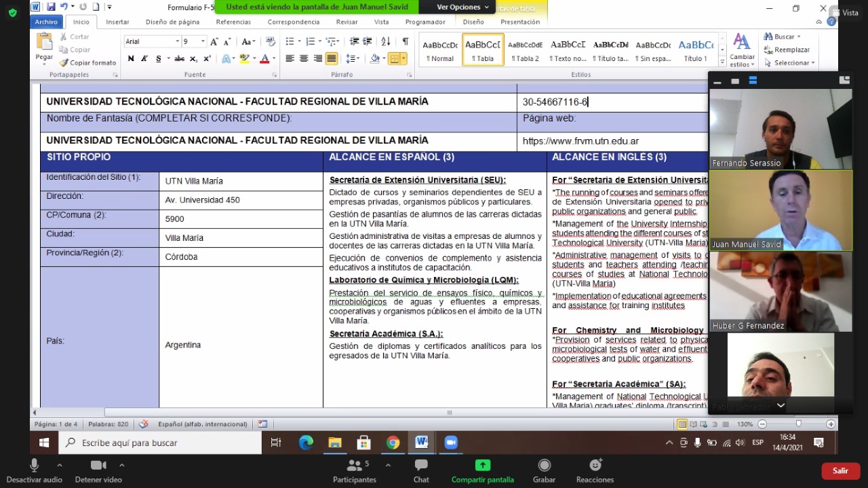
Task: Open the font size 9 dropdown
Action: [203, 41]
